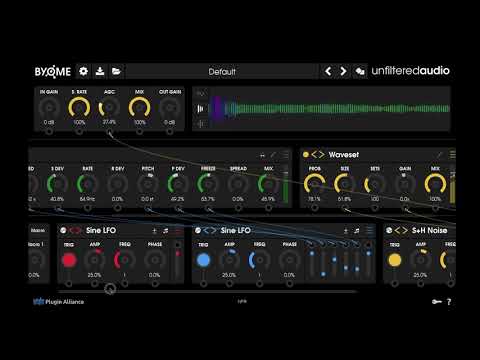Click the Waveset MIX knob
The image size is (480, 360).
[435, 184]
